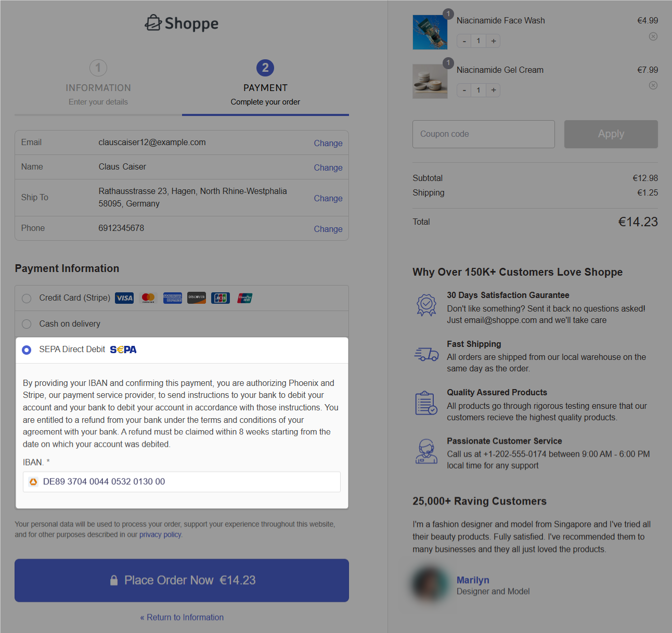672x633 pixels.
Task: Open the privacy policy link
Action: 160,535
